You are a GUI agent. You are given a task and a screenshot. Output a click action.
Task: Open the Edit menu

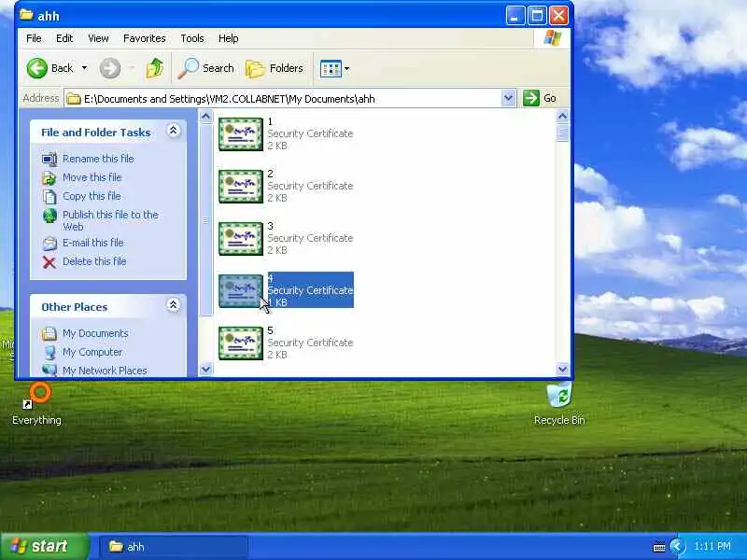[64, 38]
